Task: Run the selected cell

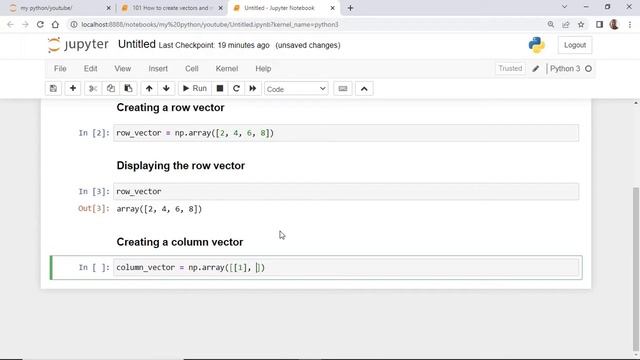Action: pos(195,89)
